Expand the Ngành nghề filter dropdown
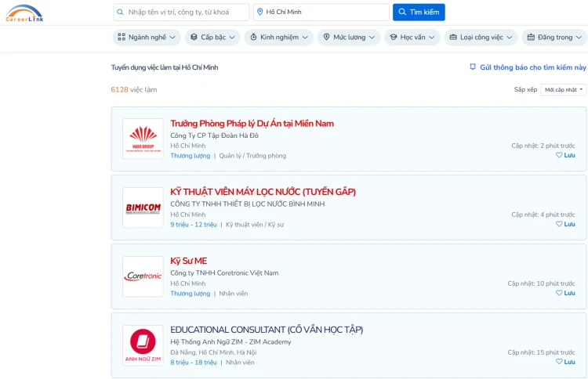Image resolution: width=588 pixels, height=379 pixels. tap(147, 38)
